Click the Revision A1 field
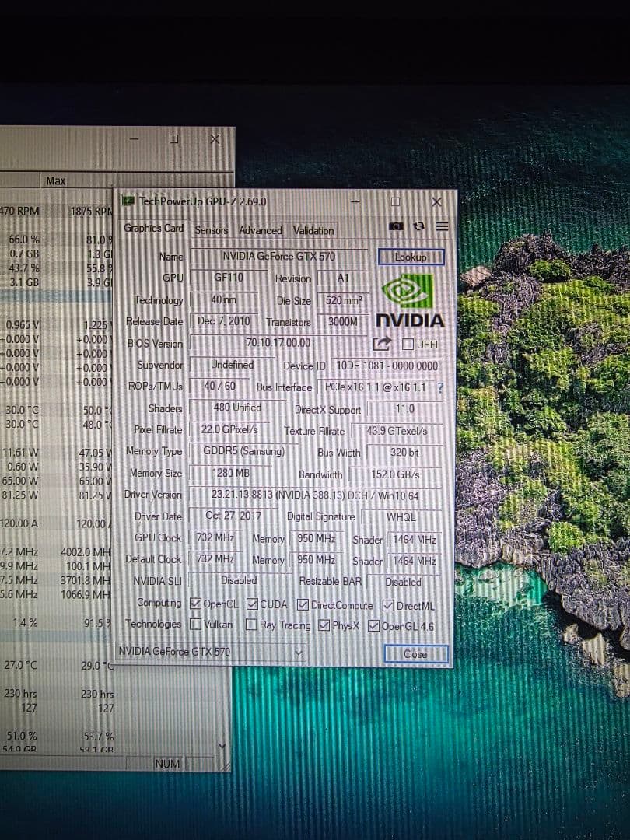630x840 pixels. [344, 278]
